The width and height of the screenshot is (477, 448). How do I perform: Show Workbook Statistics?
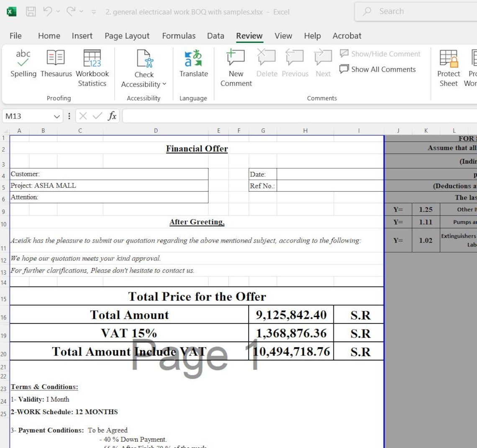tap(92, 69)
